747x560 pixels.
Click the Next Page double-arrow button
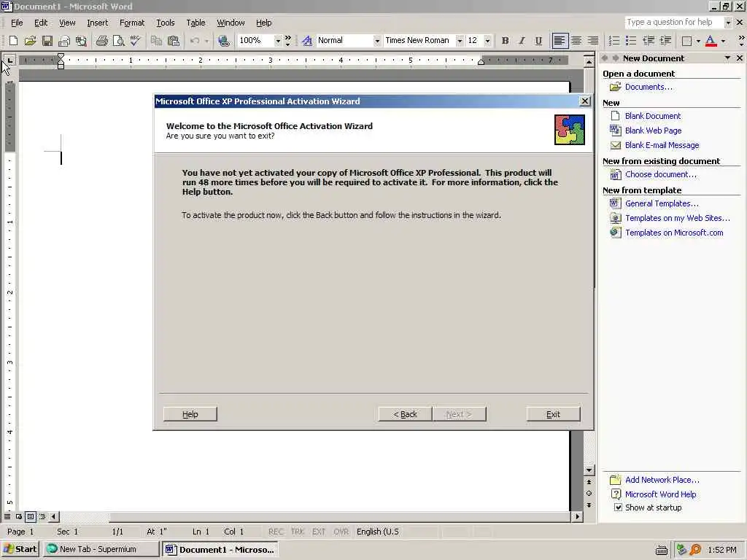(589, 505)
